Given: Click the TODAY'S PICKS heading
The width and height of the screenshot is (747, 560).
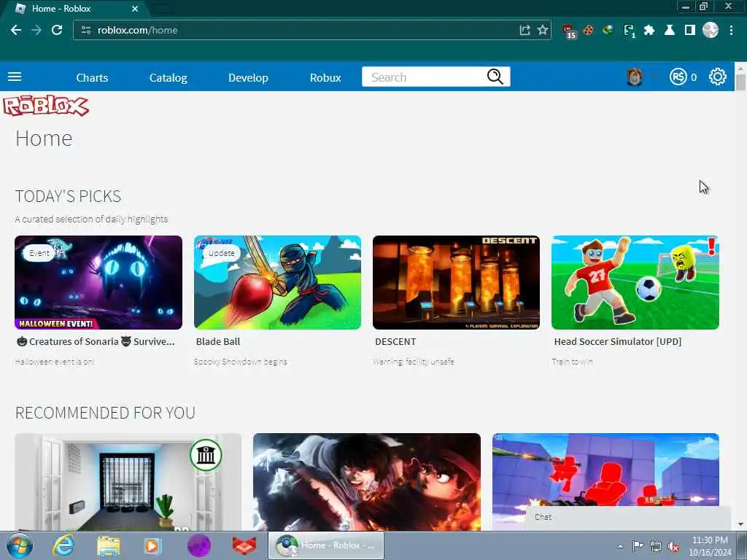Looking at the screenshot, I should point(68,196).
